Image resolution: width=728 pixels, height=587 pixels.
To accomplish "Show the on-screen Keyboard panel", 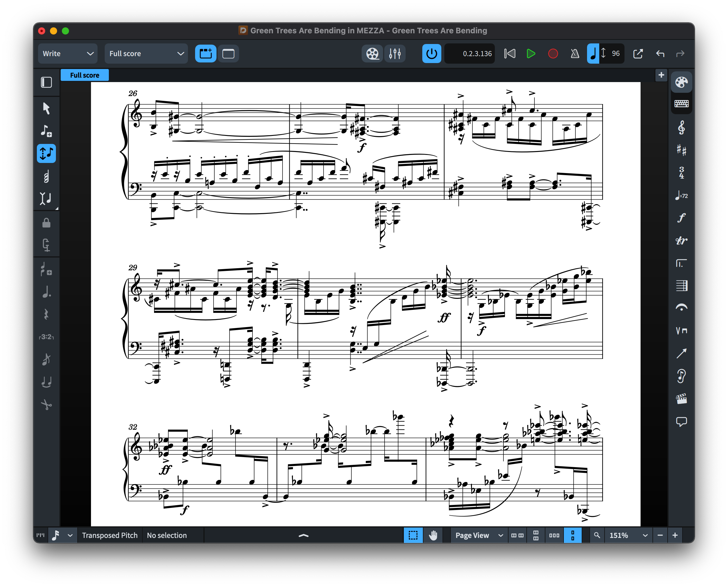I will pos(681,103).
